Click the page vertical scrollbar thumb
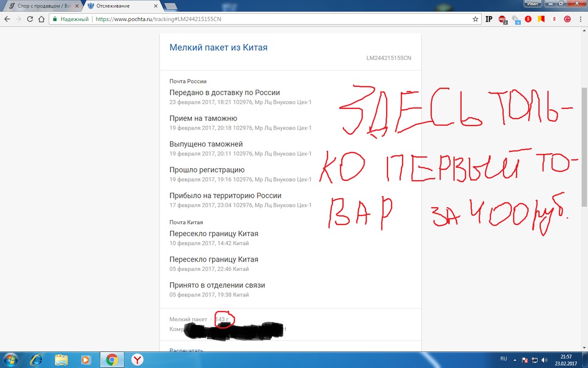The height and width of the screenshot is (368, 588). (584, 147)
